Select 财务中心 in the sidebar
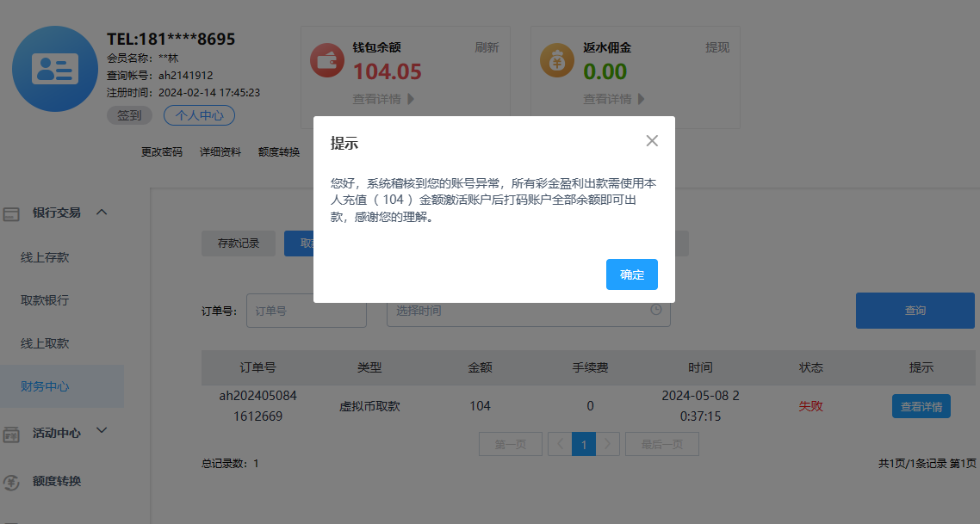This screenshot has height=524, width=980. coord(45,386)
